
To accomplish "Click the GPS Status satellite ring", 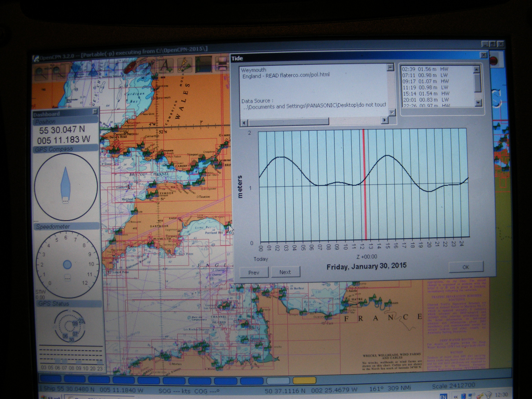I will [69, 326].
